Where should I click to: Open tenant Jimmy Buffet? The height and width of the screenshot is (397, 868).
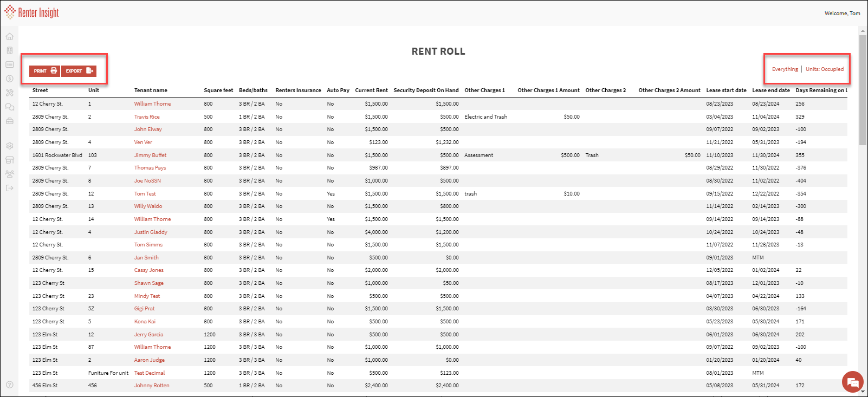[150, 155]
